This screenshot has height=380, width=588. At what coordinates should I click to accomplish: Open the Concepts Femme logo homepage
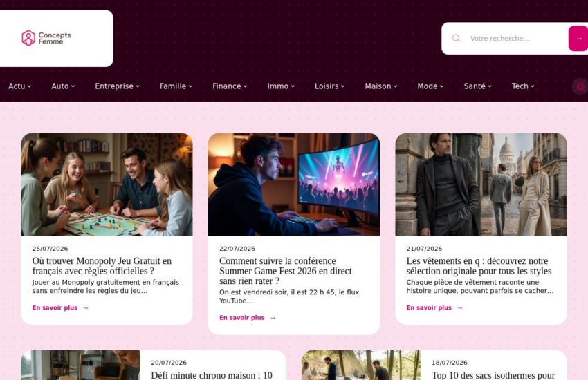tap(46, 38)
